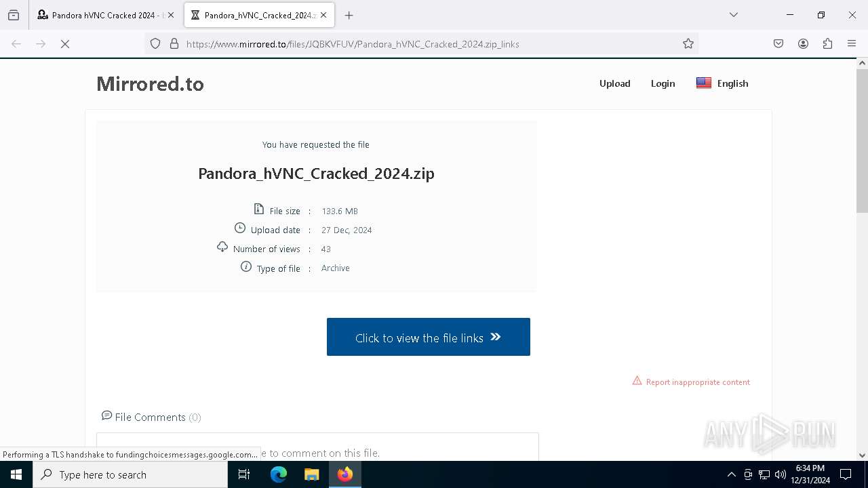Open the network status tray icon
This screenshot has height=488, width=868.
(764, 474)
